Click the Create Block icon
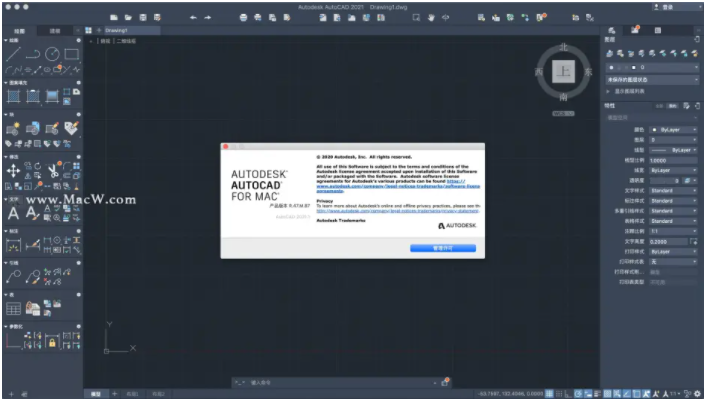 [13, 129]
